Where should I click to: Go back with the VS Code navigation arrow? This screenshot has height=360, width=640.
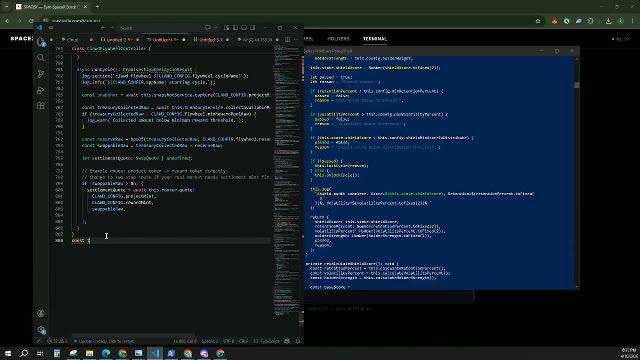pyautogui.click(x=103, y=28)
